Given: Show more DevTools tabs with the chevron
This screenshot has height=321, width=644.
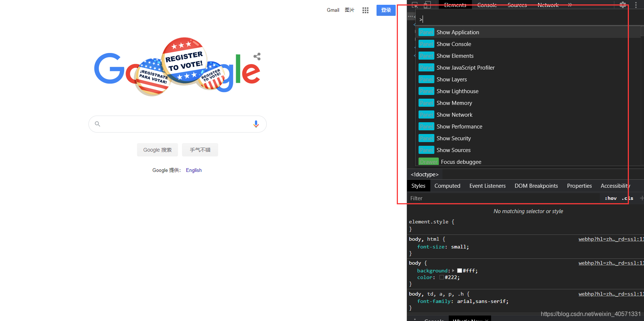Looking at the screenshot, I should tap(570, 5).
